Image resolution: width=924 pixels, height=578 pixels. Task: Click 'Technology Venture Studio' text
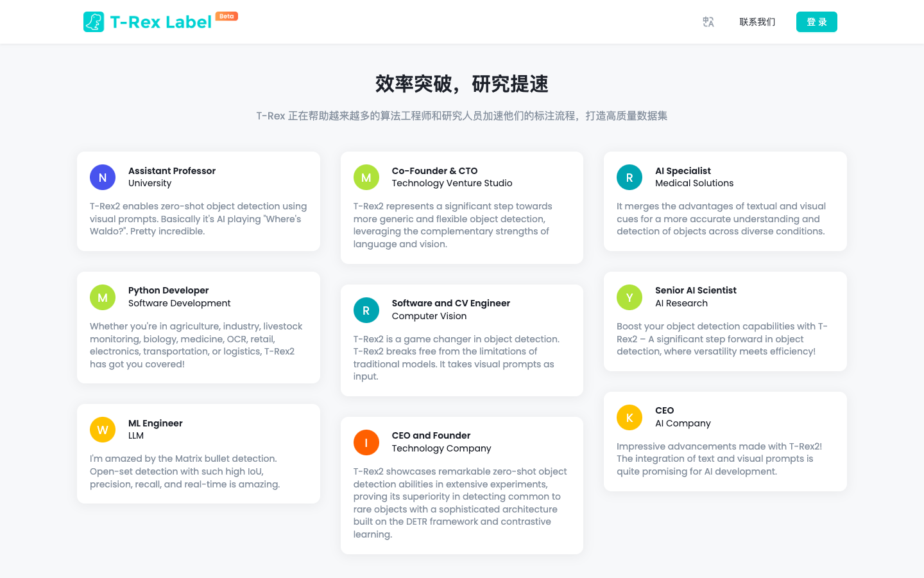pos(452,183)
